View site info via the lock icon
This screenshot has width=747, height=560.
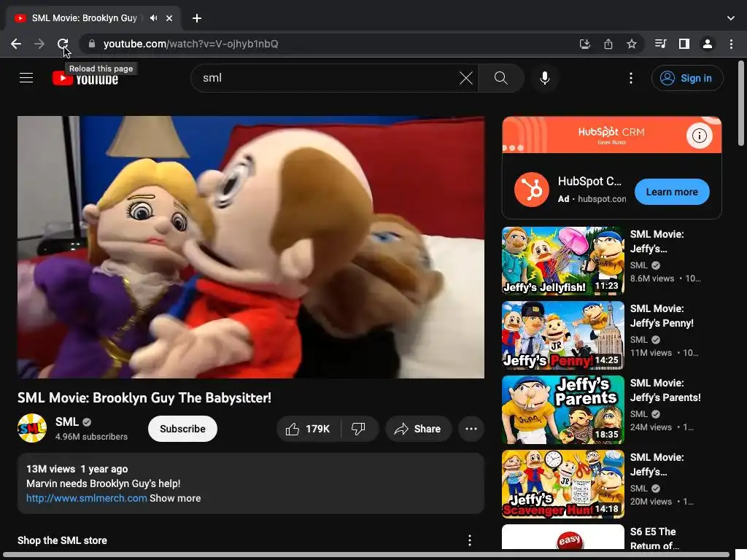coord(92,44)
